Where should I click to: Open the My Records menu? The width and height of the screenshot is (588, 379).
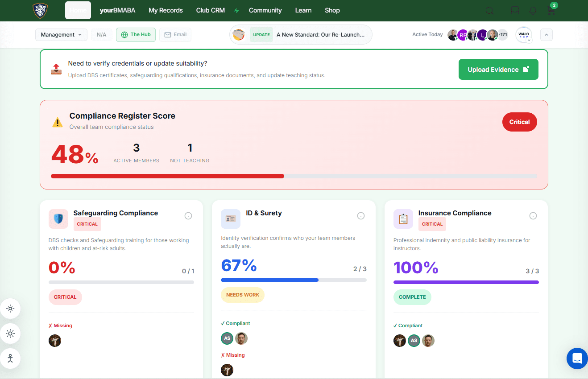click(x=166, y=10)
